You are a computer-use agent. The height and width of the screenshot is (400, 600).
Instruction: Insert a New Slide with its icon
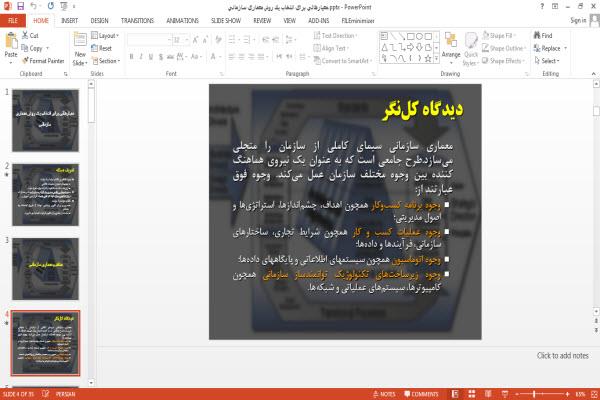pos(80,41)
